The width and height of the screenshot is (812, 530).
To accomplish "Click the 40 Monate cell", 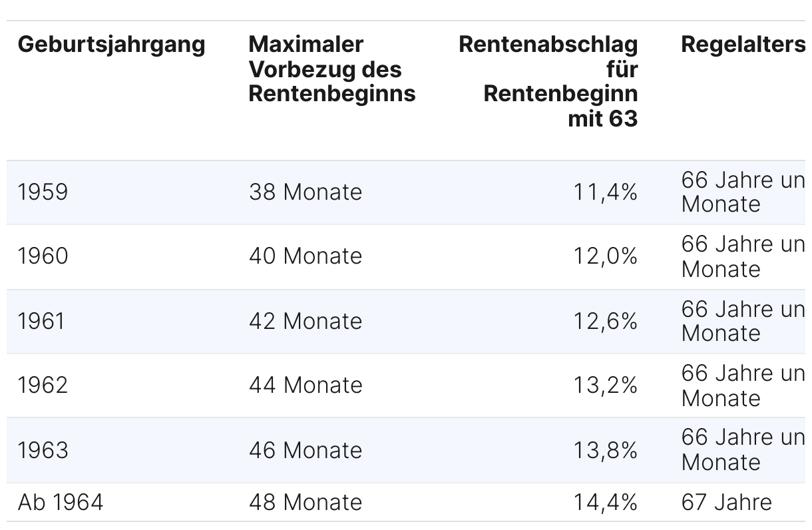I will [305, 256].
